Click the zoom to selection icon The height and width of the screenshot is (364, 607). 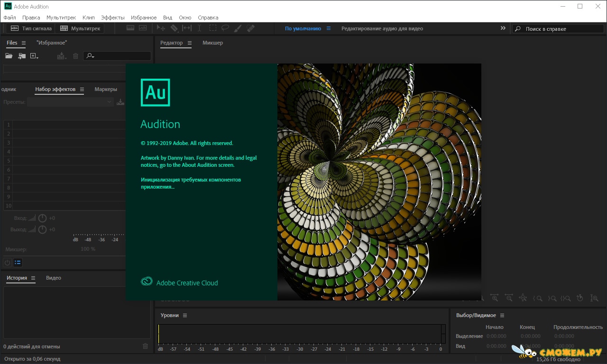[x=566, y=298]
